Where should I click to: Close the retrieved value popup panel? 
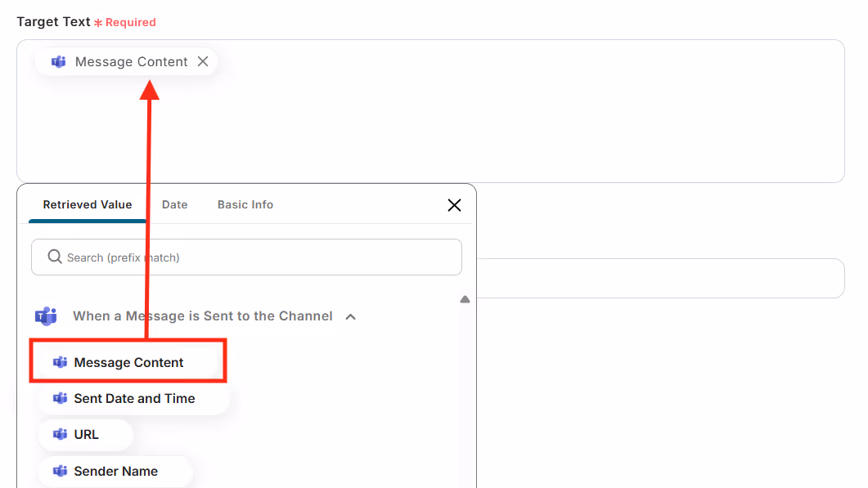point(455,205)
